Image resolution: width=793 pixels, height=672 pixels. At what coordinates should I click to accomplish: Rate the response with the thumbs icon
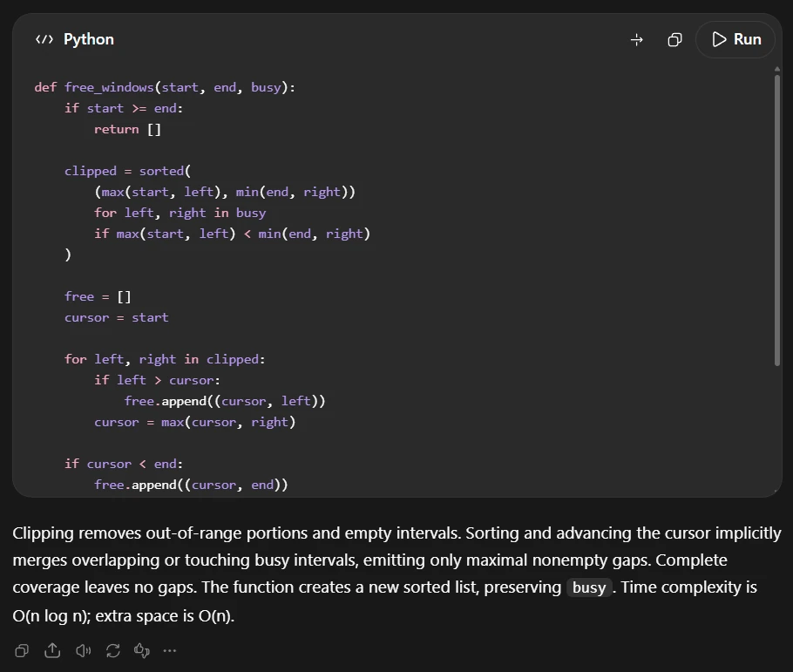[141, 650]
